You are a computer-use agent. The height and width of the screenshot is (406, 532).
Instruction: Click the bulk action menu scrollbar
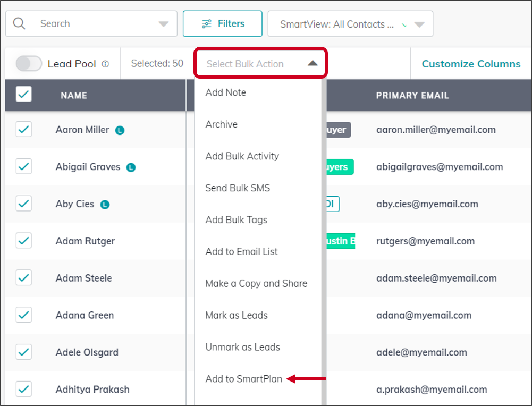click(x=324, y=242)
